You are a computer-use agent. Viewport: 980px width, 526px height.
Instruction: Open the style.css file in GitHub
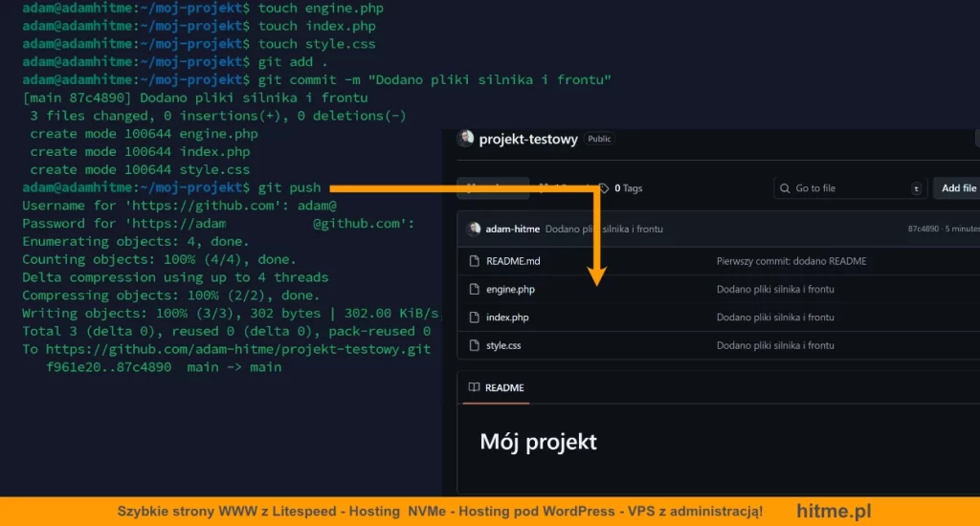tap(503, 345)
